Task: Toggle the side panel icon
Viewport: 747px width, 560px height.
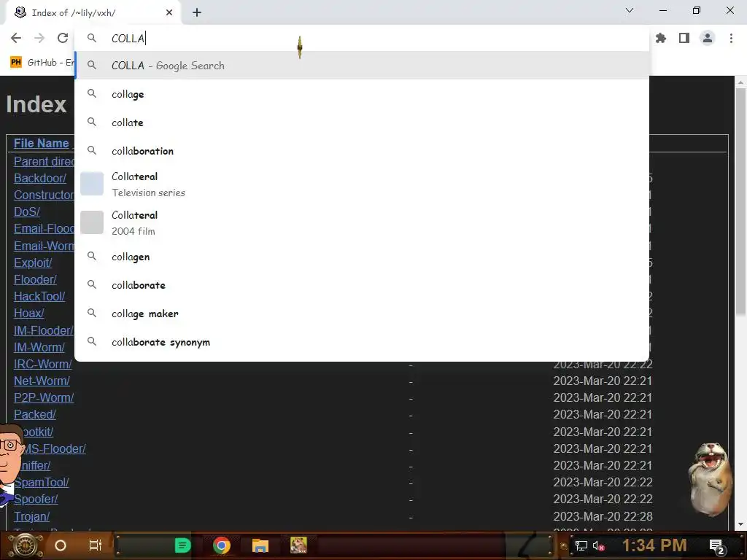Action: (x=684, y=38)
